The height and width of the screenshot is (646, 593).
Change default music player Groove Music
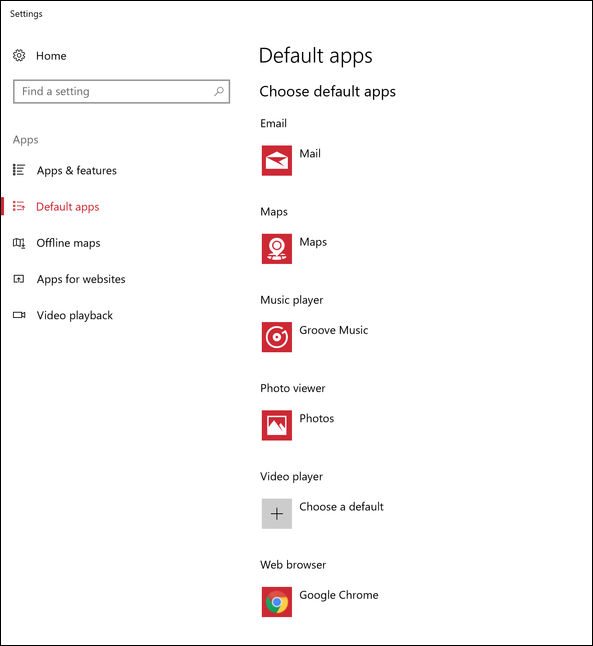pos(333,330)
